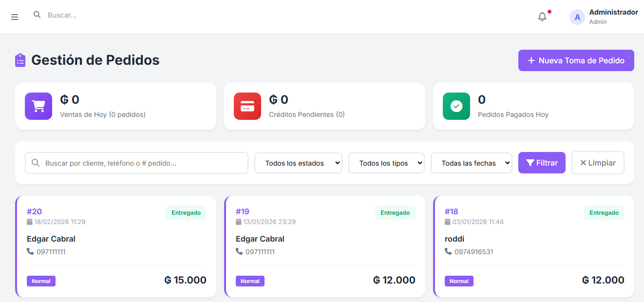Apply filters with the Filtrar button
The height and width of the screenshot is (302, 644).
(x=542, y=163)
